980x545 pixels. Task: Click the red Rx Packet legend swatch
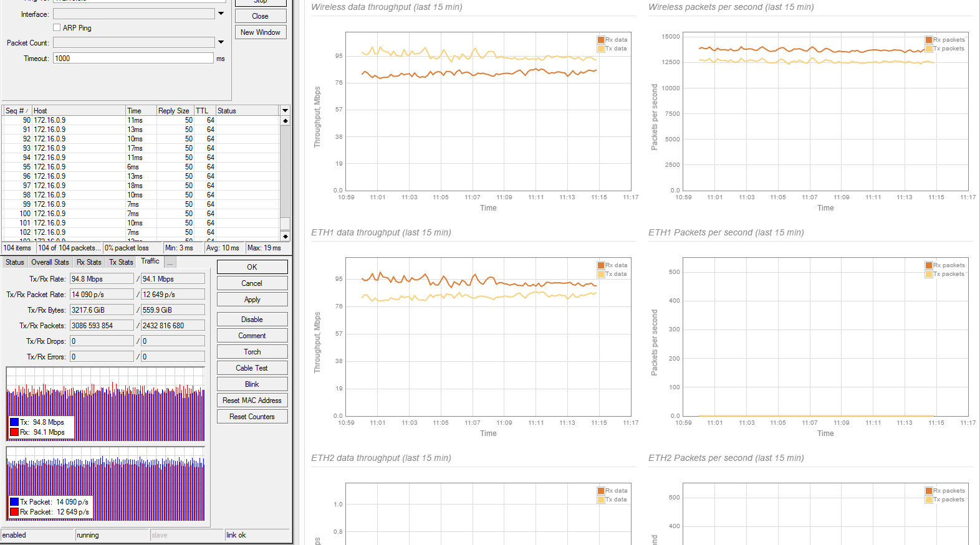pyautogui.click(x=14, y=512)
